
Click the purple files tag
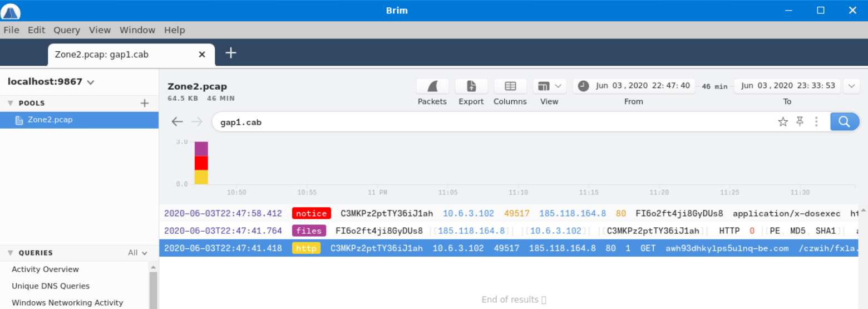(309, 230)
